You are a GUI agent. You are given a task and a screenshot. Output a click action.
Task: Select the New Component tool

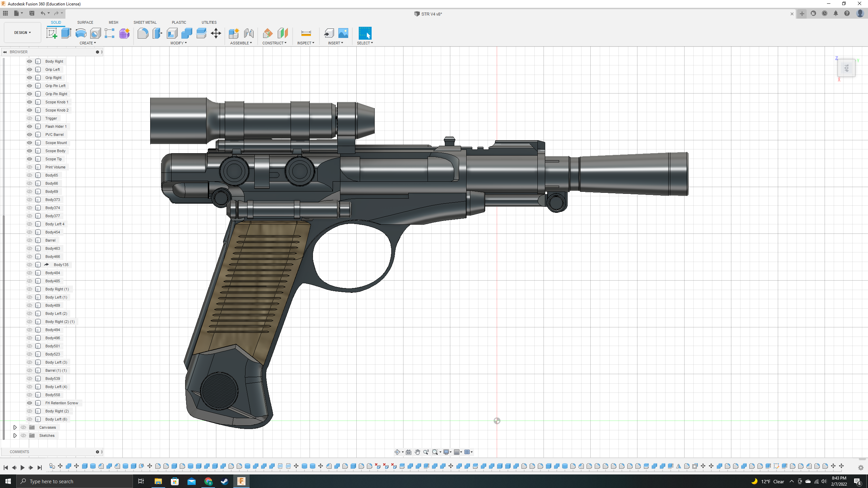(234, 33)
